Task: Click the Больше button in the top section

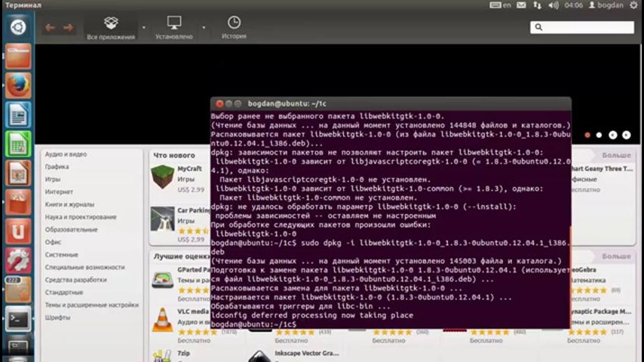Action: (x=616, y=155)
